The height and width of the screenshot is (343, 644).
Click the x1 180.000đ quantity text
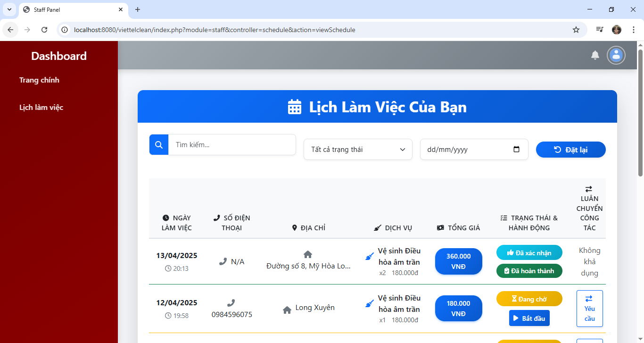tap(399, 320)
